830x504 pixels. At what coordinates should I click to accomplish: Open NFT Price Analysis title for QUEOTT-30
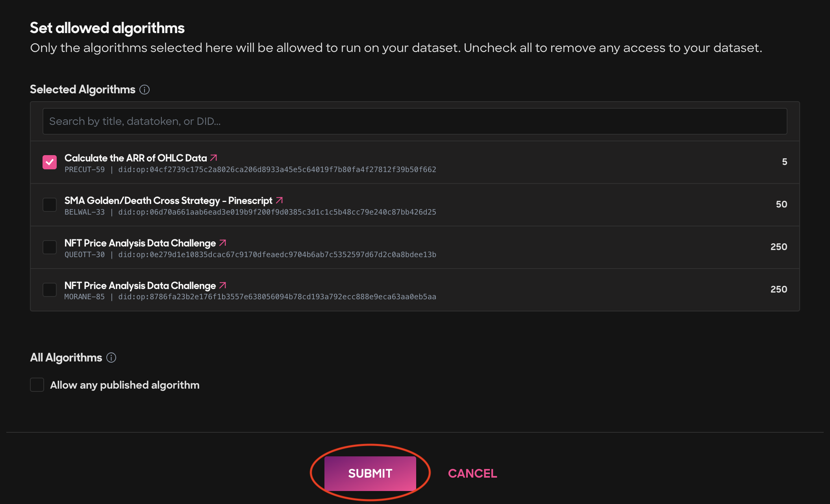coord(140,243)
